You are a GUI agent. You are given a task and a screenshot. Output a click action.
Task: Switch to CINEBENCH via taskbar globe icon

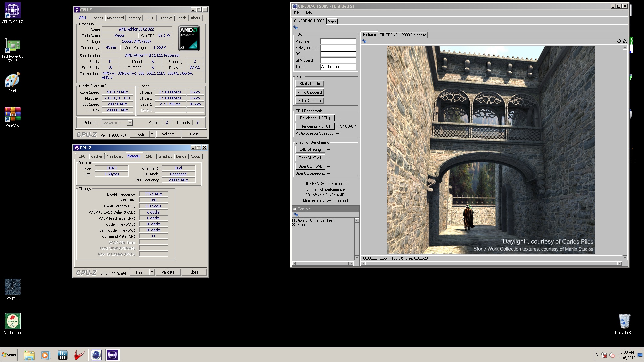click(96, 355)
